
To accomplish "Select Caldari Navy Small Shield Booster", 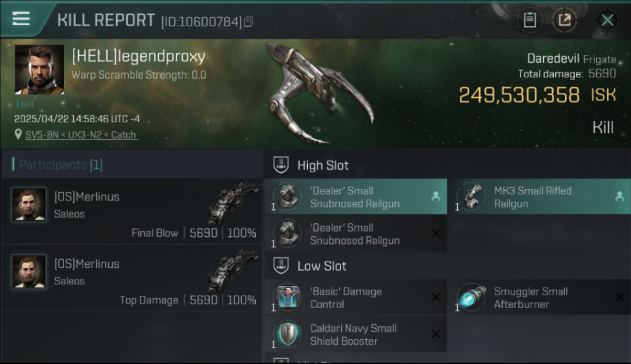I will (x=356, y=334).
